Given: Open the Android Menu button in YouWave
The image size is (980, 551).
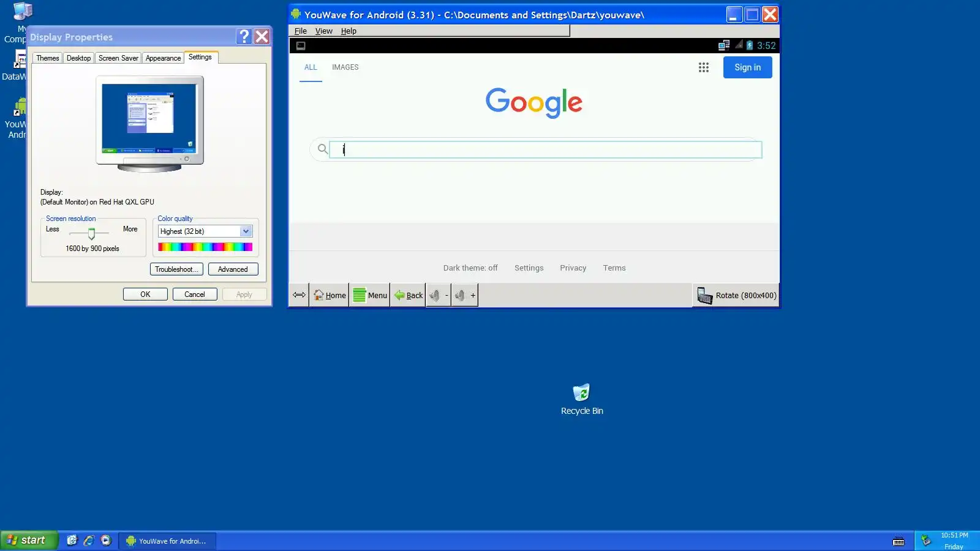Looking at the screenshot, I should tap(370, 295).
